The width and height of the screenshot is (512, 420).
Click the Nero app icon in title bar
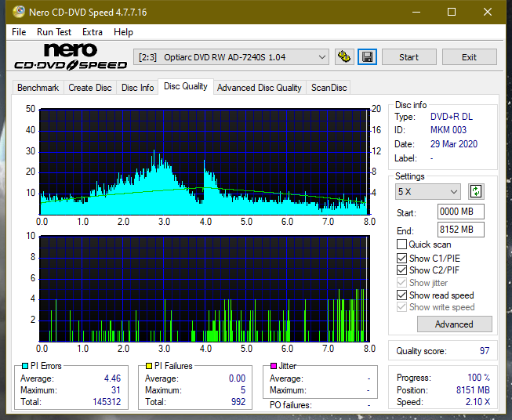point(19,12)
